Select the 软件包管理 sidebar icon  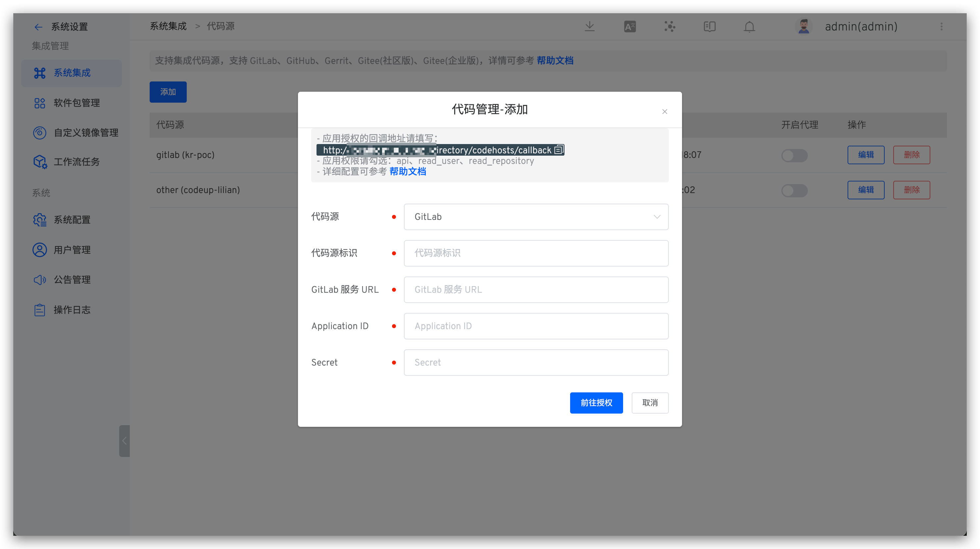click(x=40, y=103)
